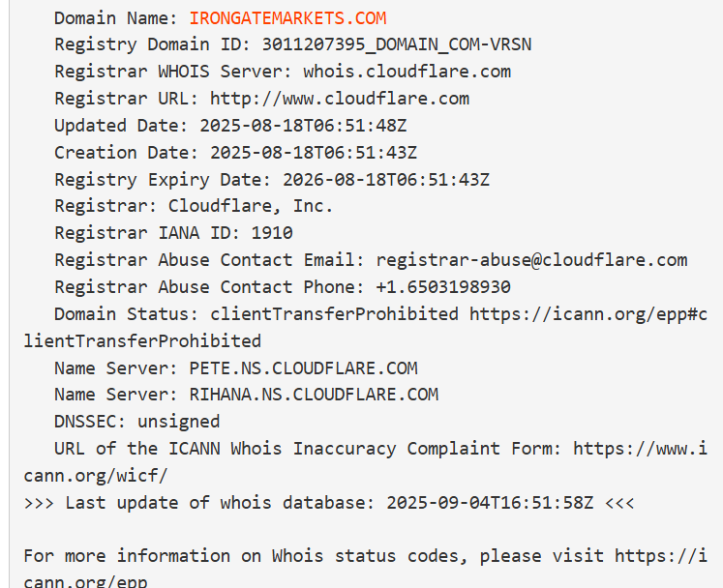Open the icann.org/epp#clientTransferProhibited link
The height and width of the screenshot is (588, 723).
point(588,314)
